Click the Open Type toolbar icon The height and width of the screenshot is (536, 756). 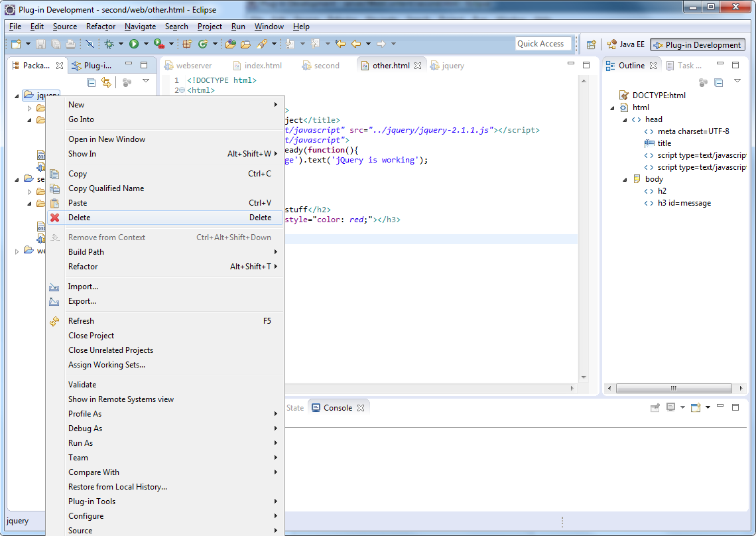tap(231, 44)
